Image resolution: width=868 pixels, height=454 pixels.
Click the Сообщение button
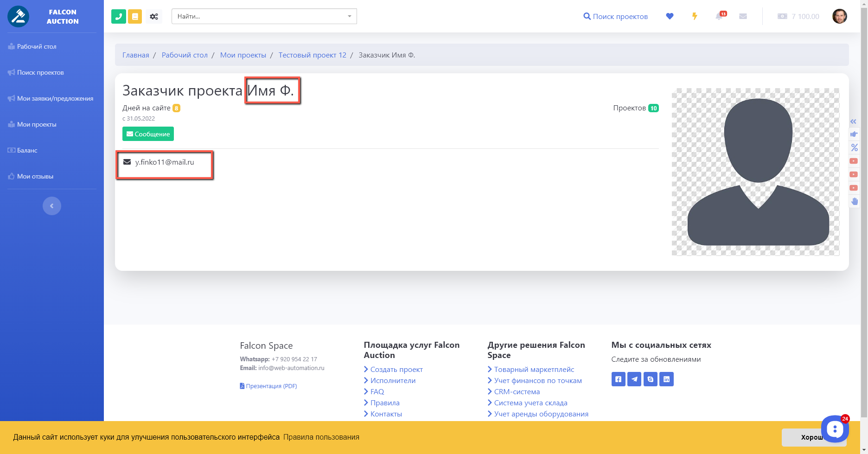[x=148, y=134]
